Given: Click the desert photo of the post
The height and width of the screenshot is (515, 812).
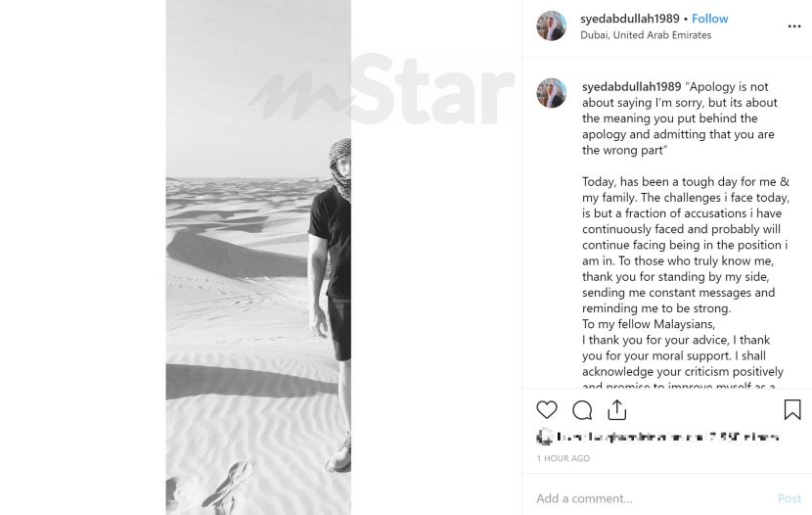Looking at the screenshot, I should click(258, 257).
